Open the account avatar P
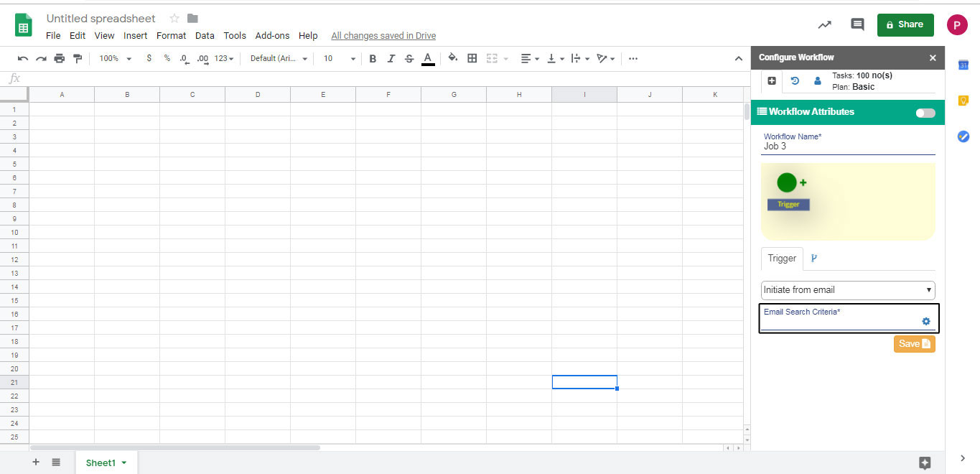 [957, 24]
